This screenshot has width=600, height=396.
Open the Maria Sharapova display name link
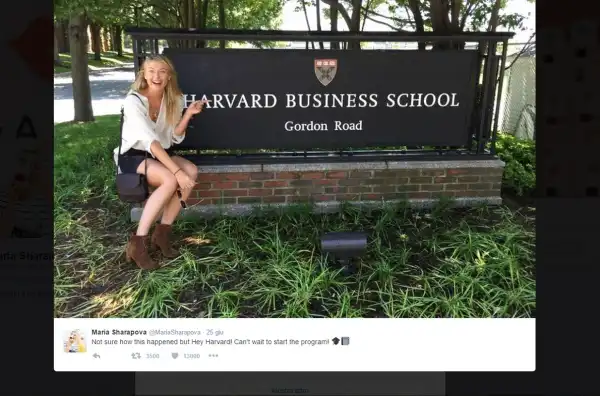(119, 332)
